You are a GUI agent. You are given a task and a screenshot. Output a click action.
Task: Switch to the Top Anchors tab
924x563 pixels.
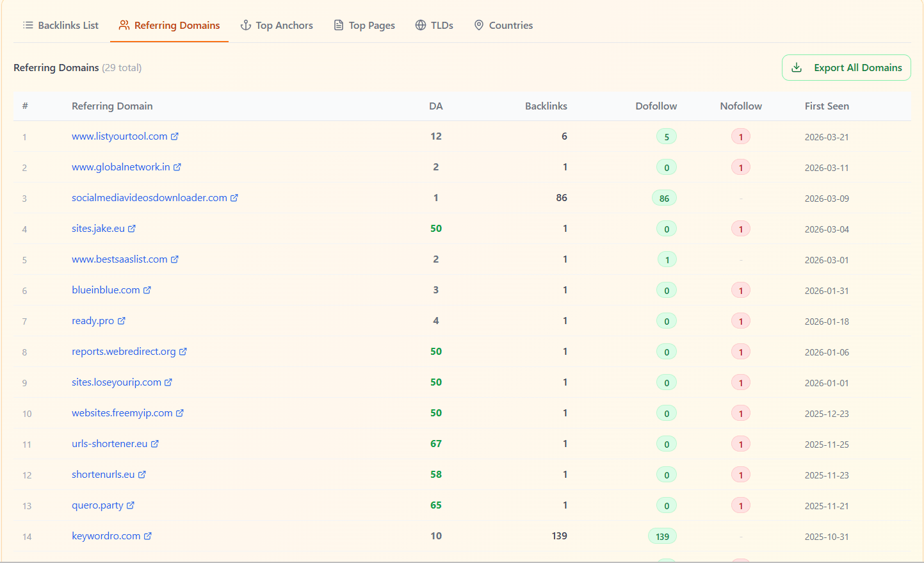[x=277, y=25]
